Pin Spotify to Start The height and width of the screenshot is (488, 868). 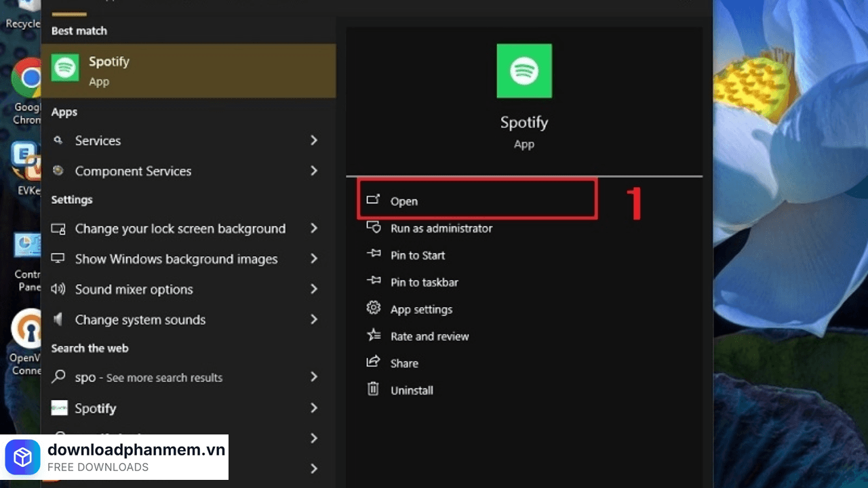[x=418, y=256]
